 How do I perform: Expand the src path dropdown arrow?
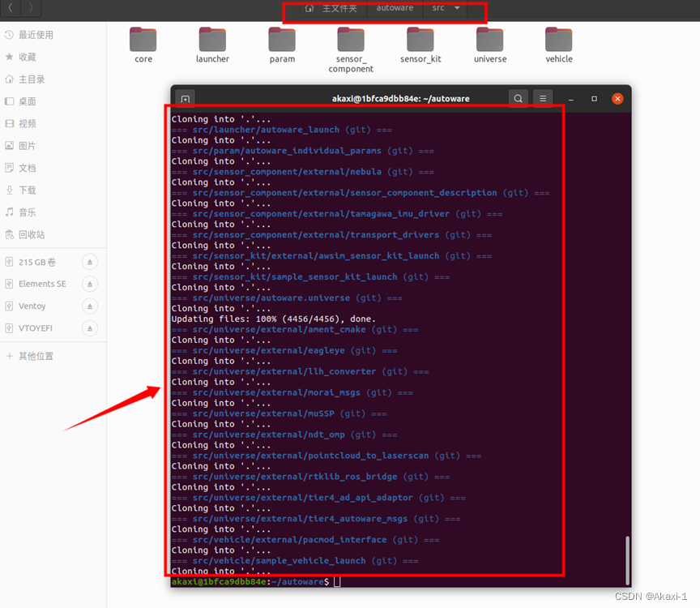tap(457, 8)
